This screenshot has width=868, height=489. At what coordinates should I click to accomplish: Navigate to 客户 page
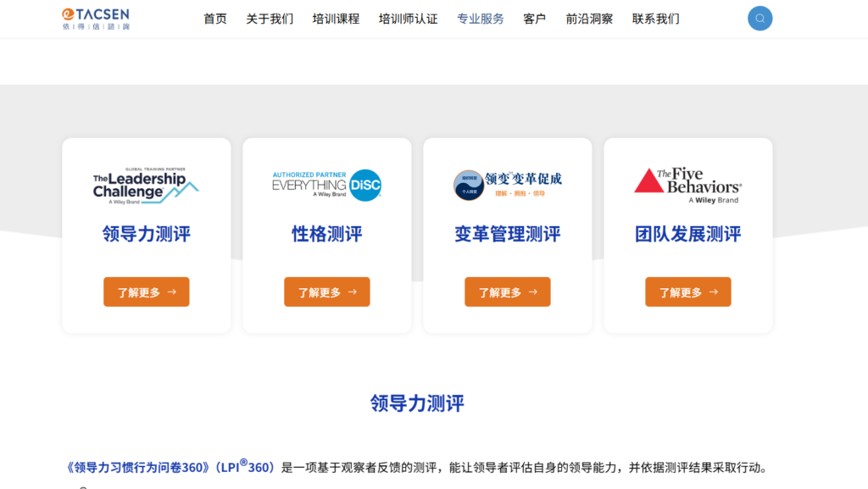[535, 19]
